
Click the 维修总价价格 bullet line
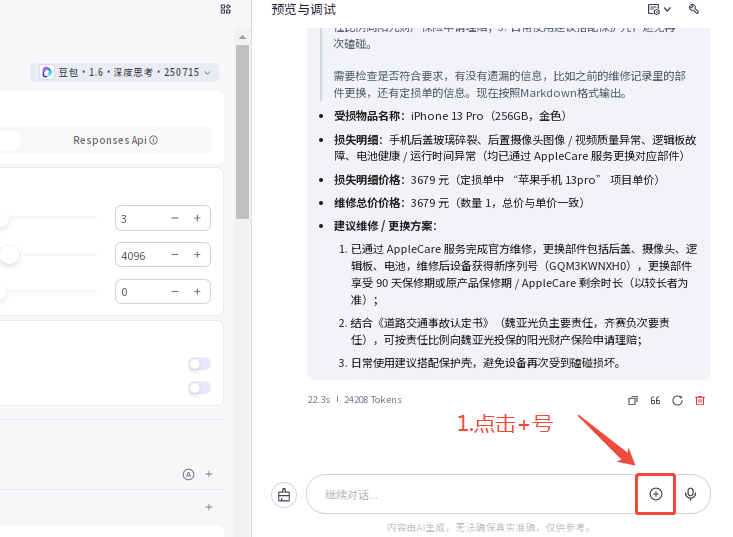pos(460,203)
